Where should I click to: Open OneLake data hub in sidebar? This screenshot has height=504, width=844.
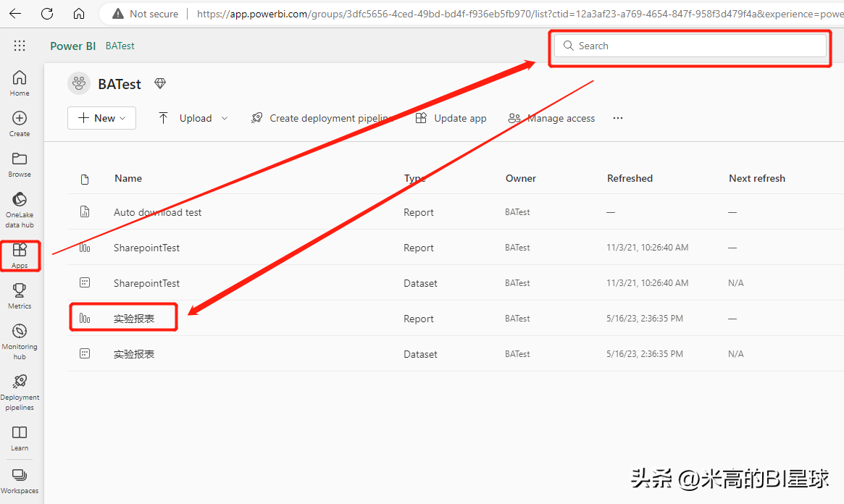[x=20, y=210]
